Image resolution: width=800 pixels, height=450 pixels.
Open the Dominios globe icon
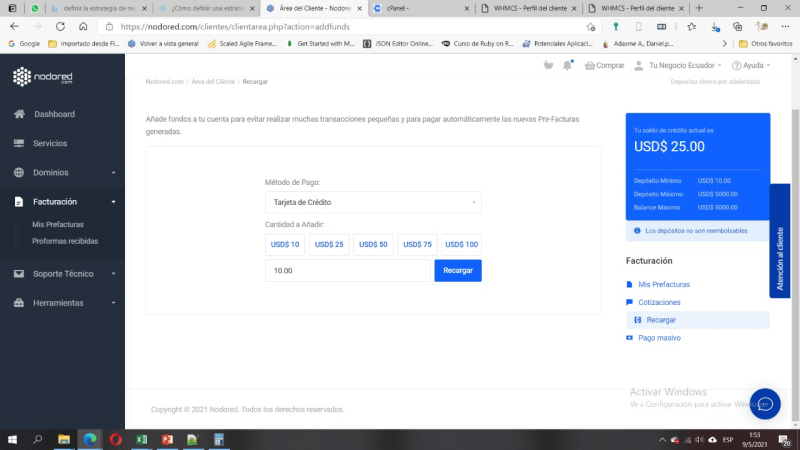(19, 172)
